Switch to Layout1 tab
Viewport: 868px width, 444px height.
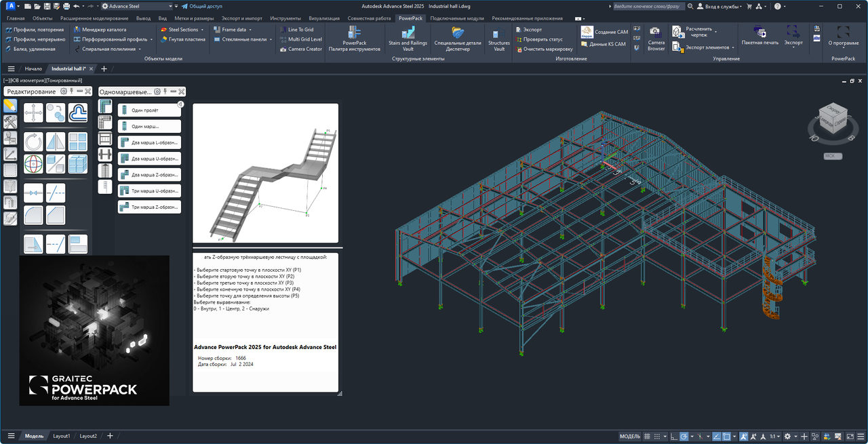point(62,436)
